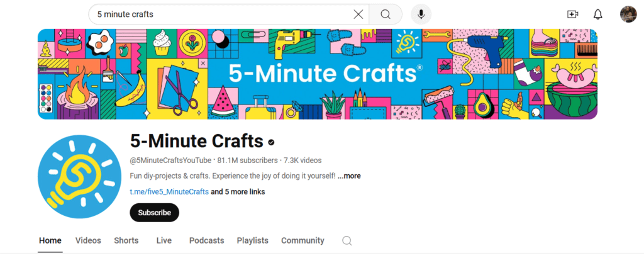The height and width of the screenshot is (258, 644).
Task: Switch to the Videos tab
Action: coord(88,241)
